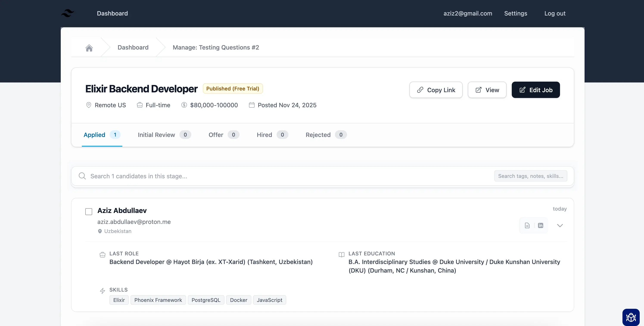Click the magnifier icon in the search bar

pyautogui.click(x=82, y=176)
